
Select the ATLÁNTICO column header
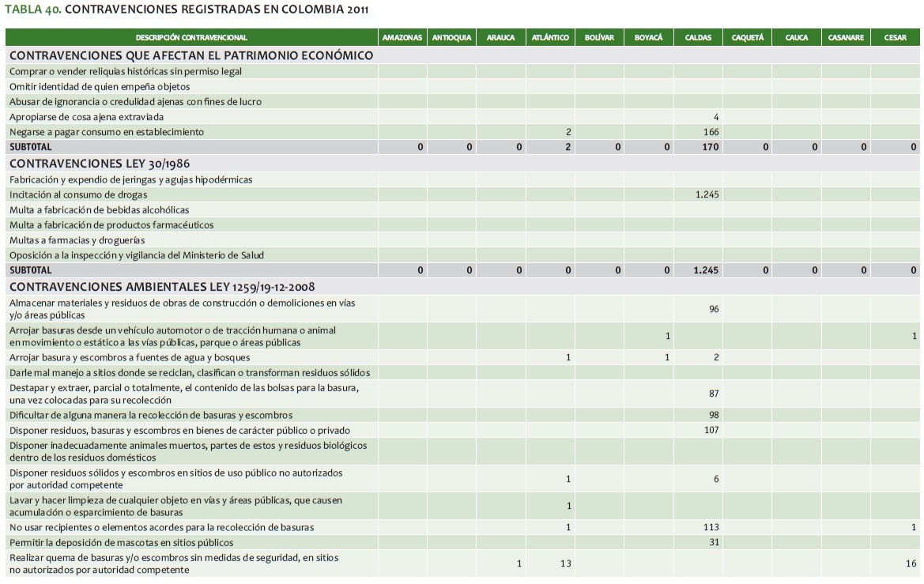click(x=550, y=38)
